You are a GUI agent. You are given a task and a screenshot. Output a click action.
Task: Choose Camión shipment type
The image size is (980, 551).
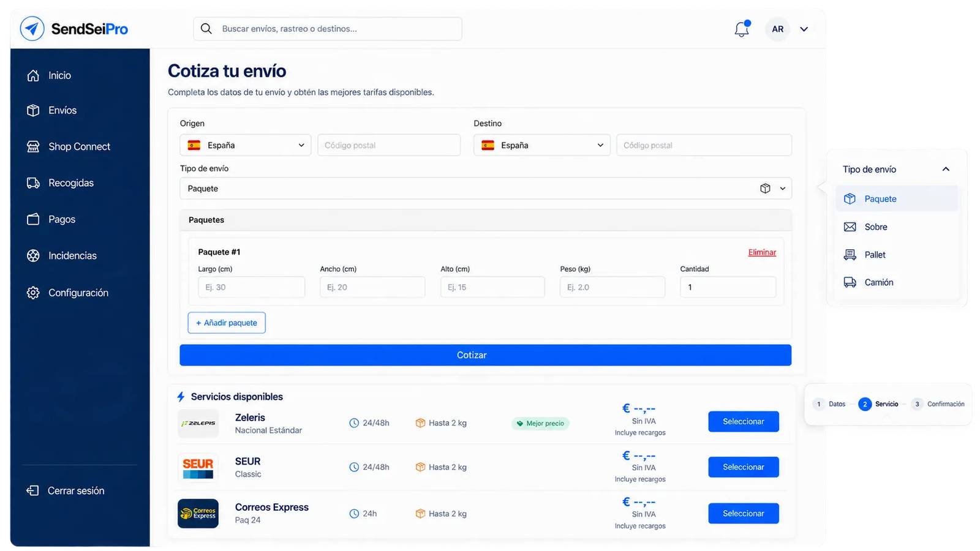pos(897,282)
